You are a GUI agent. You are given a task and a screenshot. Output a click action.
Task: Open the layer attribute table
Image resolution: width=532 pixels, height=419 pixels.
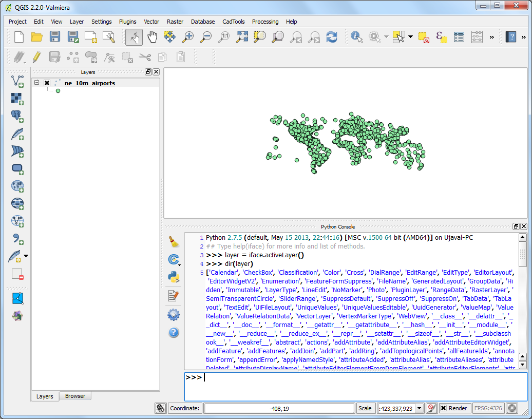tap(459, 36)
